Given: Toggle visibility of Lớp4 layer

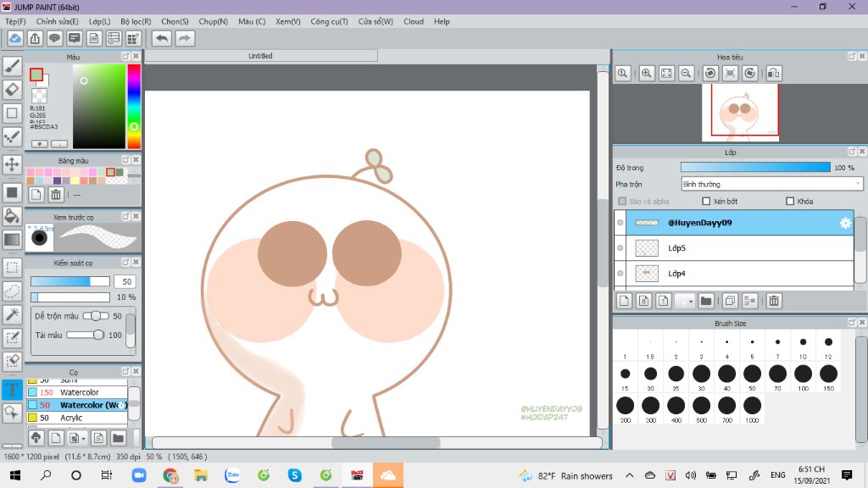Looking at the screenshot, I should 620,274.
